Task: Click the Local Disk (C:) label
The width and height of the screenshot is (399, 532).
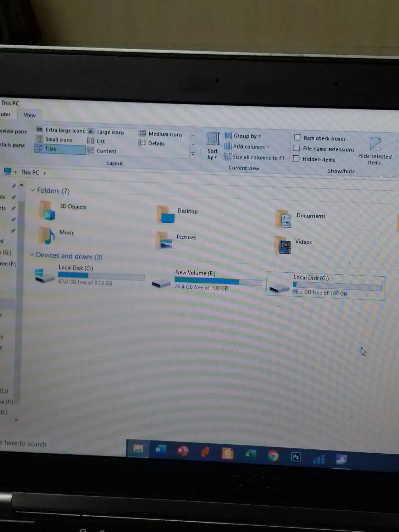Action: tap(76, 268)
